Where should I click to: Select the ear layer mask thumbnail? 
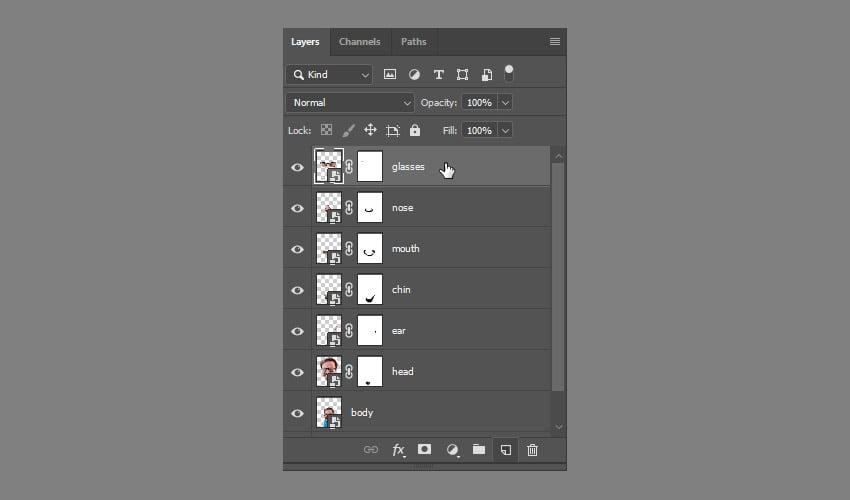(x=370, y=330)
